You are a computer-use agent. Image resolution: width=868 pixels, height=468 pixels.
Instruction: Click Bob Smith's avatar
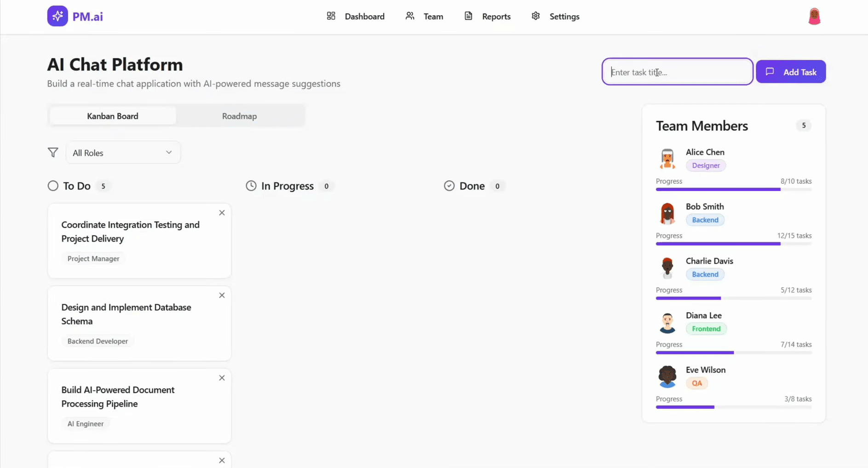(x=667, y=213)
